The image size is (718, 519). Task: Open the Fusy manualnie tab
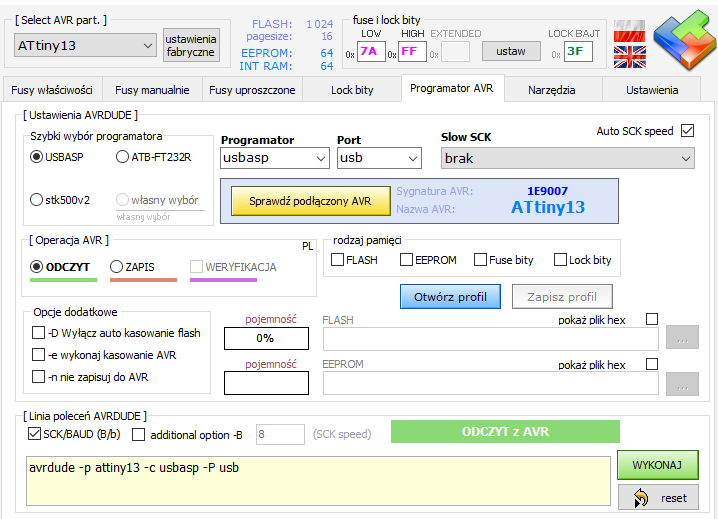tap(151, 90)
